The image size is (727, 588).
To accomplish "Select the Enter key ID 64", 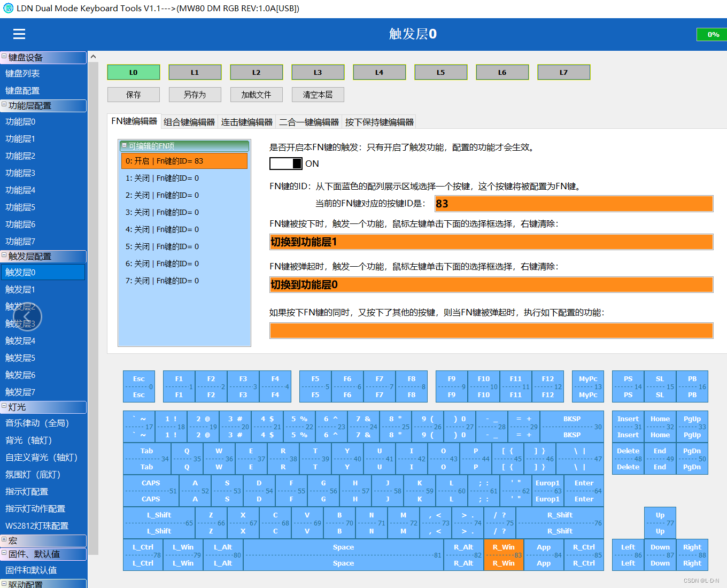I will (584, 491).
